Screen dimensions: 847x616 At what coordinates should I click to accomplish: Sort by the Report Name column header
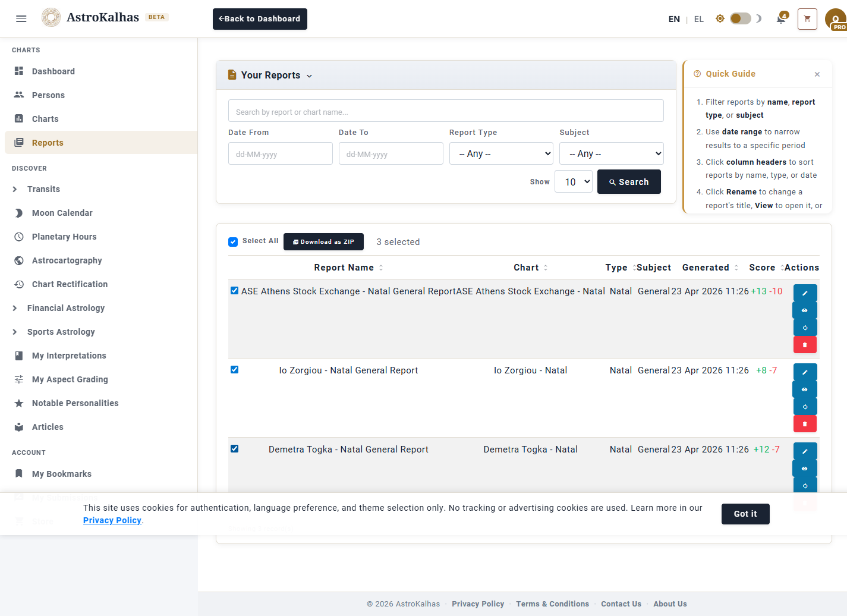pyautogui.click(x=344, y=268)
